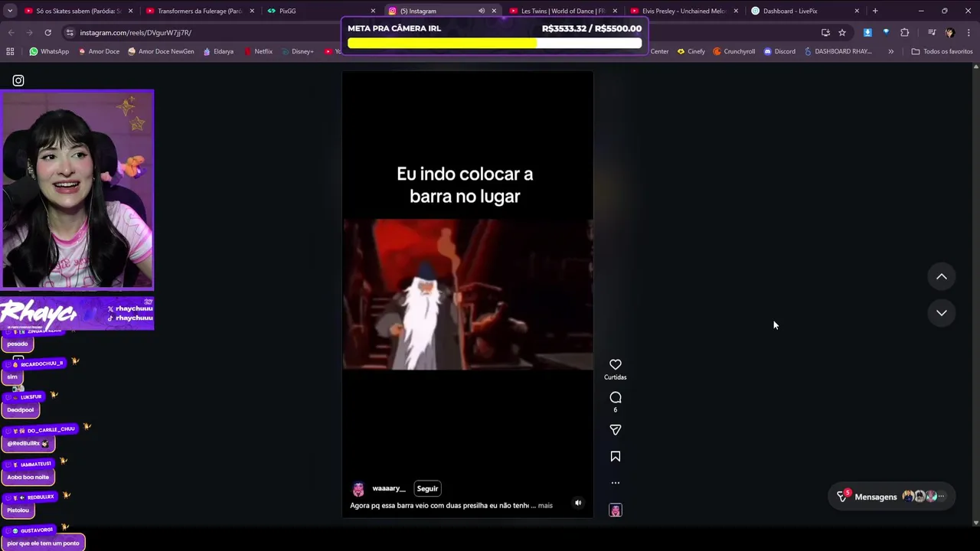Like the reel with the heart icon

616,364
